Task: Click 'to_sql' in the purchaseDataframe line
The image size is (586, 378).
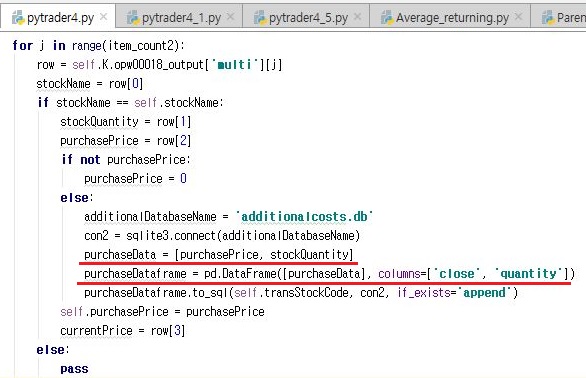Action: pos(209,293)
